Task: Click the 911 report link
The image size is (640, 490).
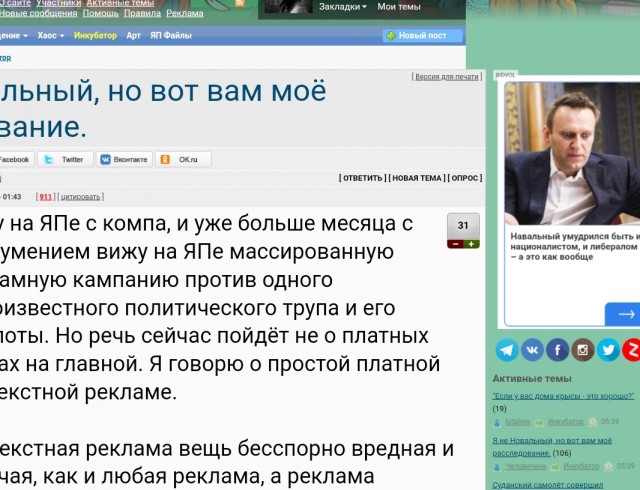Action: pyautogui.click(x=45, y=197)
